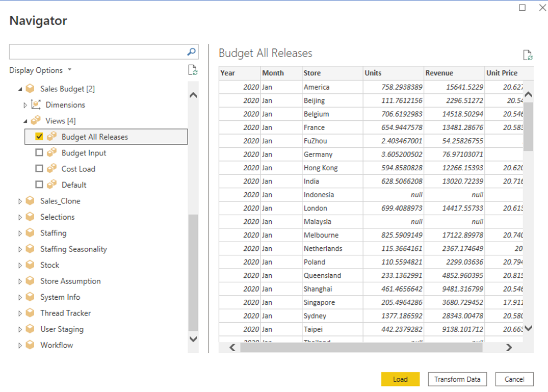The image size is (548, 392).
Task: Click the search magnifier icon
Action: (191, 51)
